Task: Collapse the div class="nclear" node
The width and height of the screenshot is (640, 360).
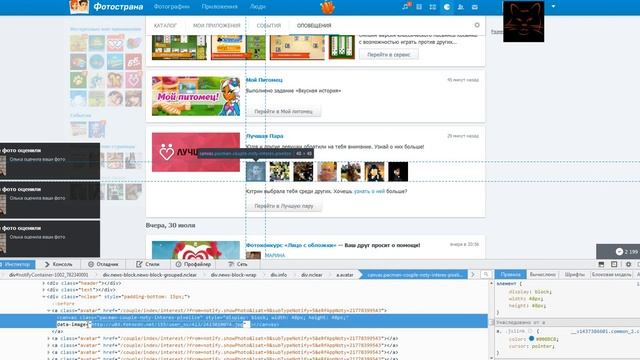Action: click(x=44, y=297)
